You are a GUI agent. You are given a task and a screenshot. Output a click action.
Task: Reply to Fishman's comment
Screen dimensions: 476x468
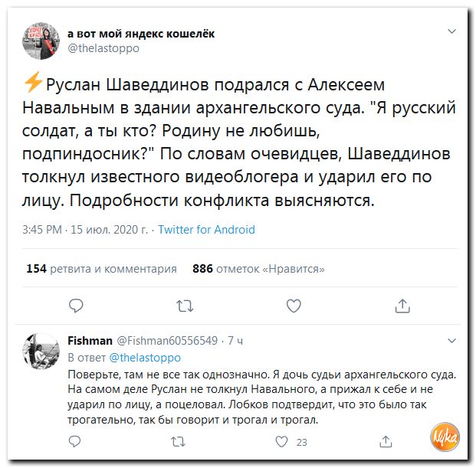[x=75, y=441]
